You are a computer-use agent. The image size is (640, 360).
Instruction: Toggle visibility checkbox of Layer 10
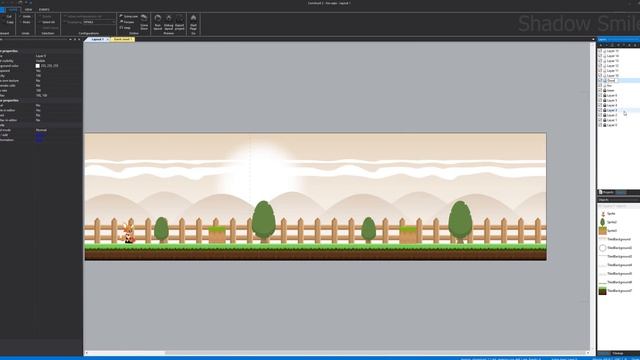[x=600, y=76]
